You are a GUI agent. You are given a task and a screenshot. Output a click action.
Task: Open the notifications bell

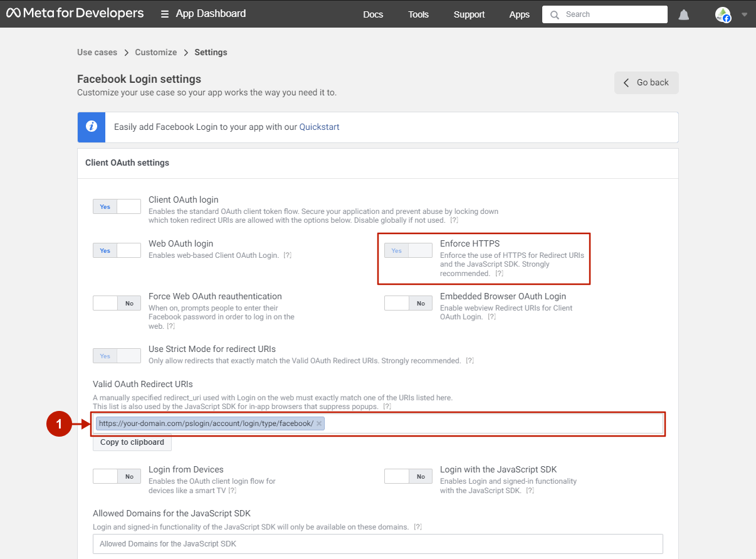tap(684, 14)
